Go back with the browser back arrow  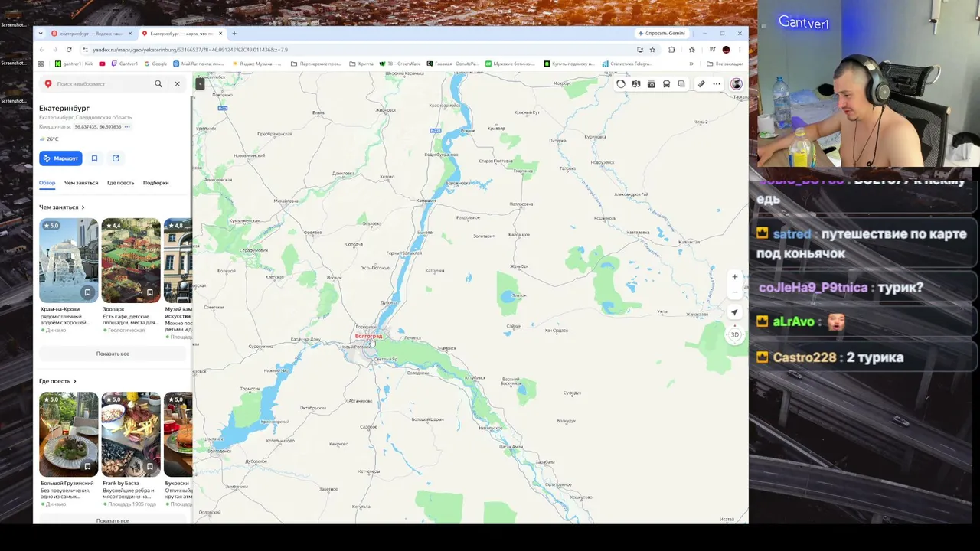43,50
